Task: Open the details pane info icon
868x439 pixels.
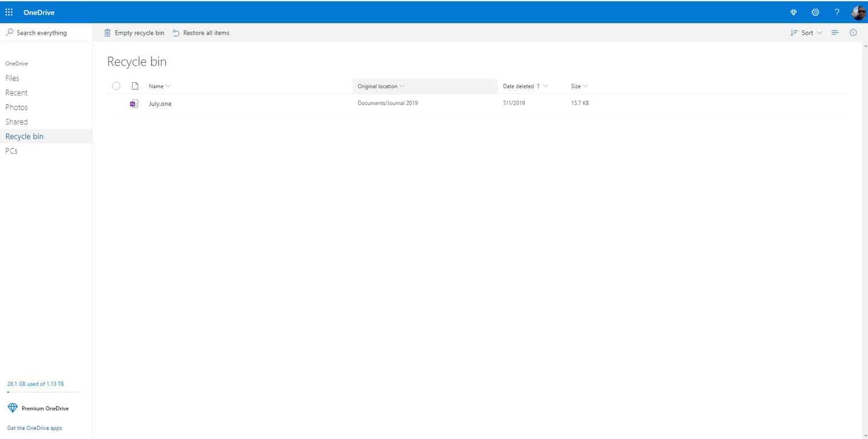Action: (x=853, y=33)
